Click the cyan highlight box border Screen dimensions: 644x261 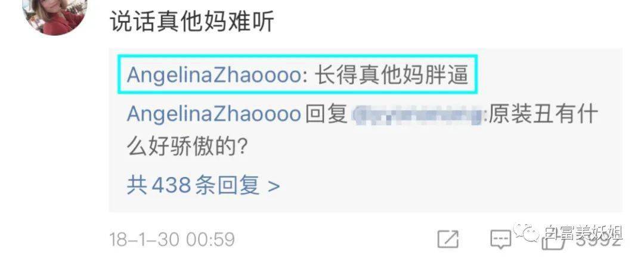pos(298,56)
